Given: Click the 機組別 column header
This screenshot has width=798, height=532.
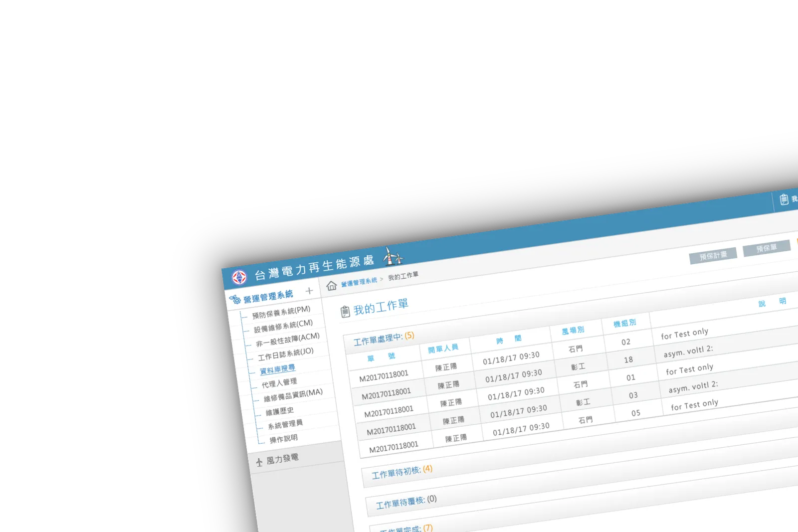Looking at the screenshot, I should coord(624,323).
